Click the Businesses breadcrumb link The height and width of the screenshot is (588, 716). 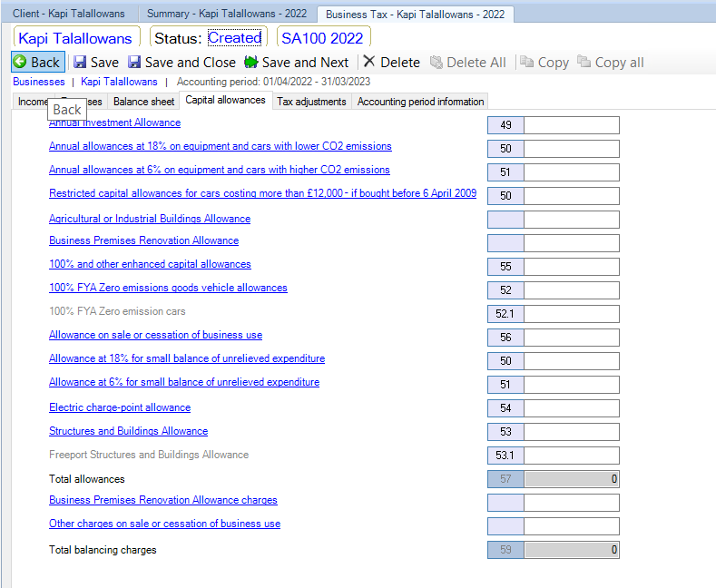39,82
